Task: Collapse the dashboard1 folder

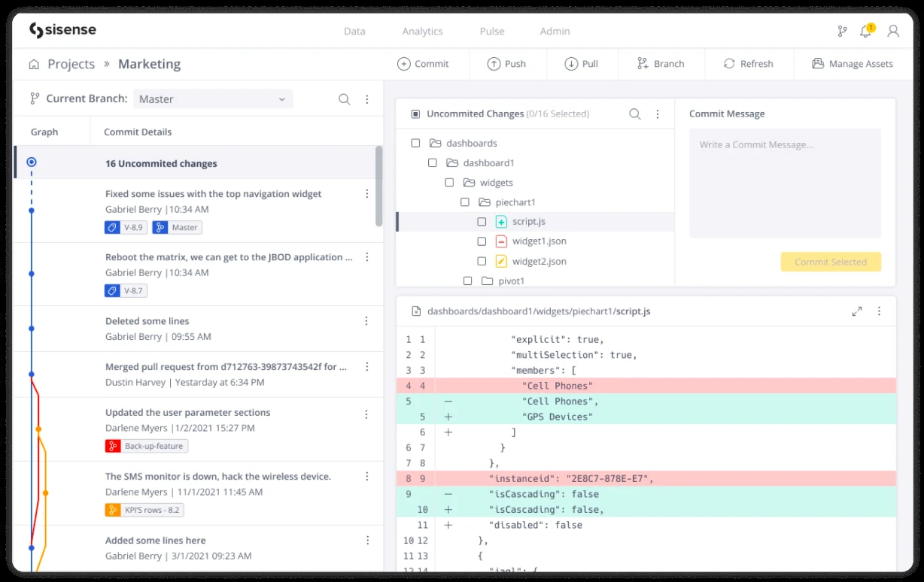Action: 451,163
